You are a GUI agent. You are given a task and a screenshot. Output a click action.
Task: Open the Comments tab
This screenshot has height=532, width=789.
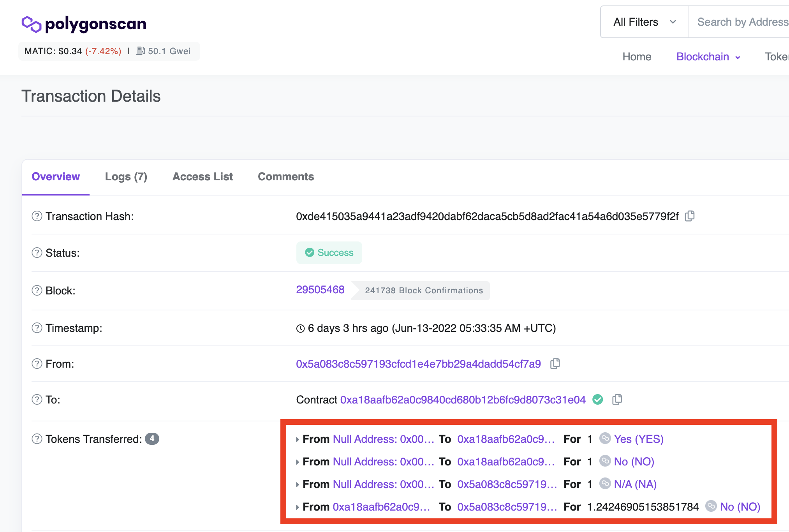coord(286,177)
